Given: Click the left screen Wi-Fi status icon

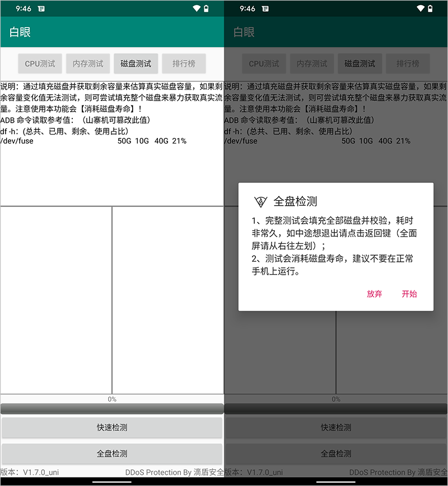Looking at the screenshot, I should (x=197, y=8).
